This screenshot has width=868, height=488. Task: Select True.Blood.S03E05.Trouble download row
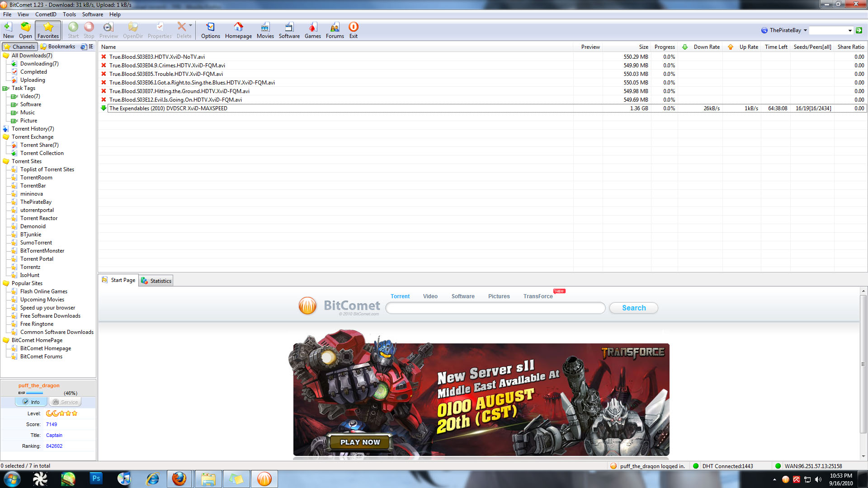482,74
